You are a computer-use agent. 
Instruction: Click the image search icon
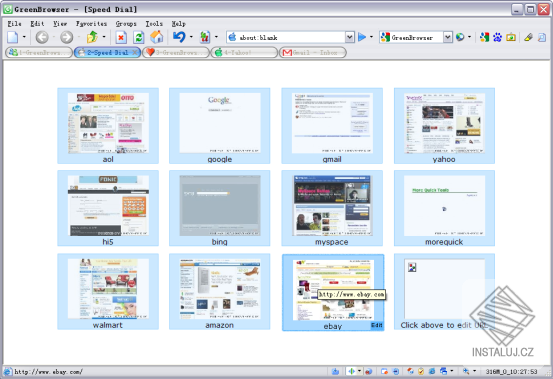pos(511,37)
